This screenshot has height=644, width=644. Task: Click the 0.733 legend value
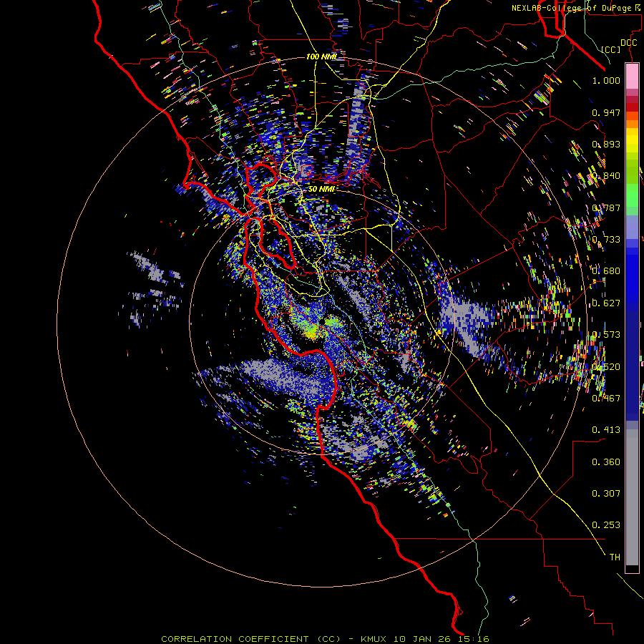click(606, 240)
